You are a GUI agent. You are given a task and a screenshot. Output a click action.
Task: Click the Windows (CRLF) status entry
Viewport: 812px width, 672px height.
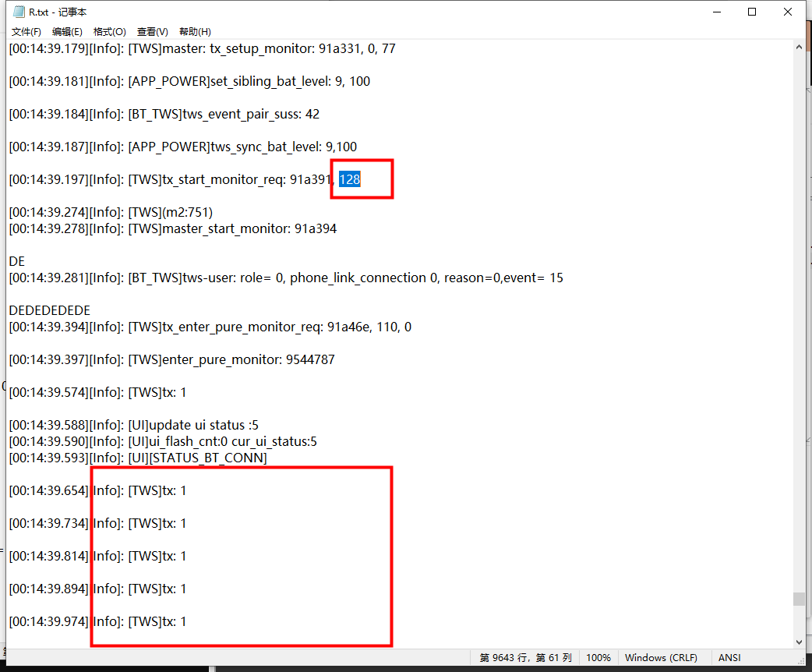click(661, 657)
